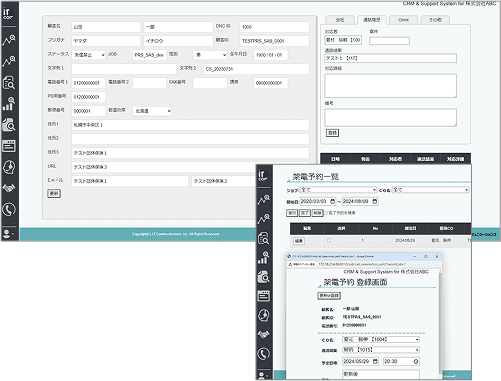The image size is (501, 381).
Task: Open user account icon in 架電予約一覧 window sidebar
Action: coord(263,375)
